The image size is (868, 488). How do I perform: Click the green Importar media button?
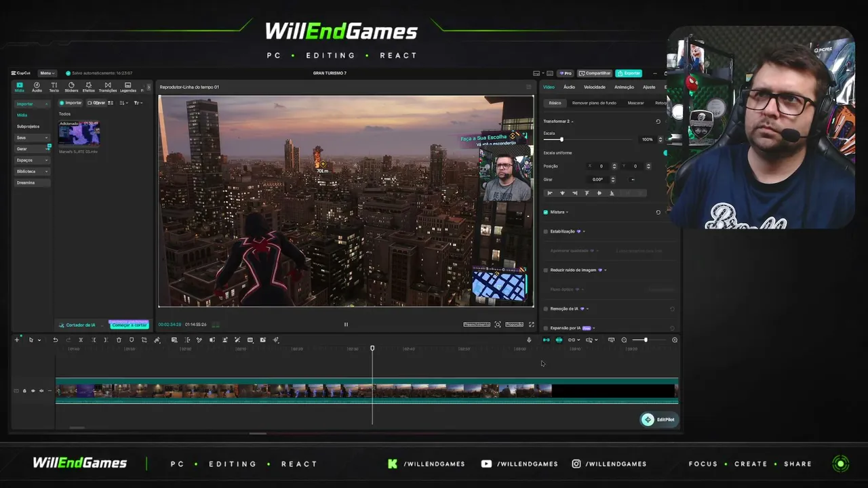[x=71, y=103]
